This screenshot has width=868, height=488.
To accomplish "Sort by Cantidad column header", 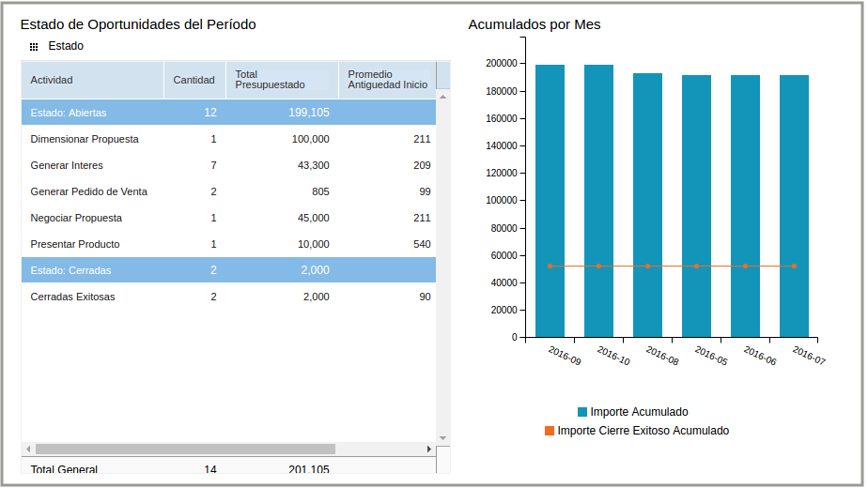I will 194,80.
